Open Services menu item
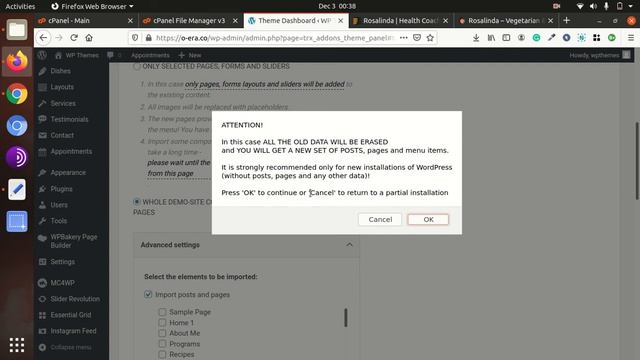The height and width of the screenshot is (360, 640). (63, 103)
